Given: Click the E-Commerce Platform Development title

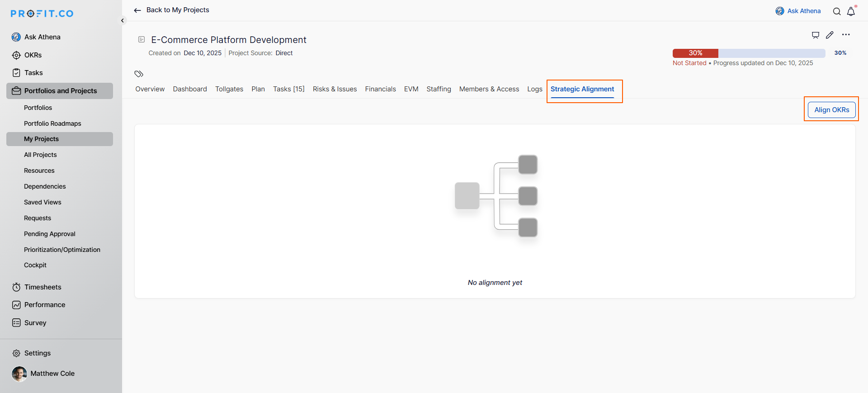Looking at the screenshot, I should coord(229,40).
